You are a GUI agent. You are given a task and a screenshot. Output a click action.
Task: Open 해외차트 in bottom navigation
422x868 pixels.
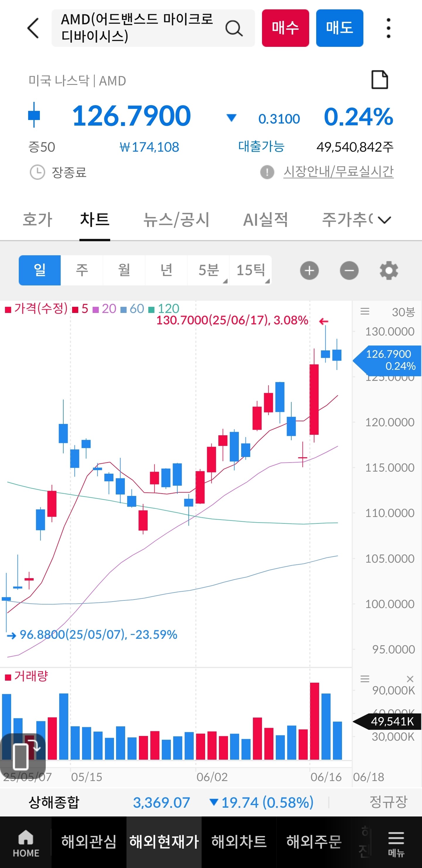coord(239,842)
